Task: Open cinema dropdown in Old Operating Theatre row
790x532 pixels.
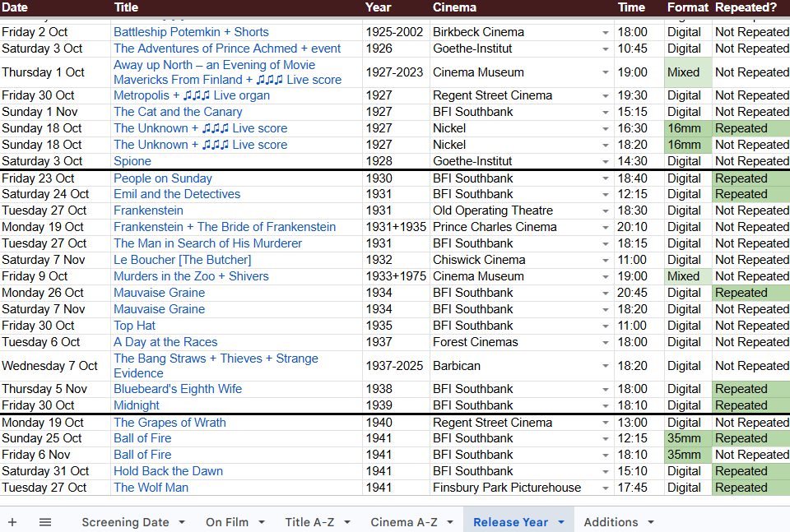Action: click(605, 211)
